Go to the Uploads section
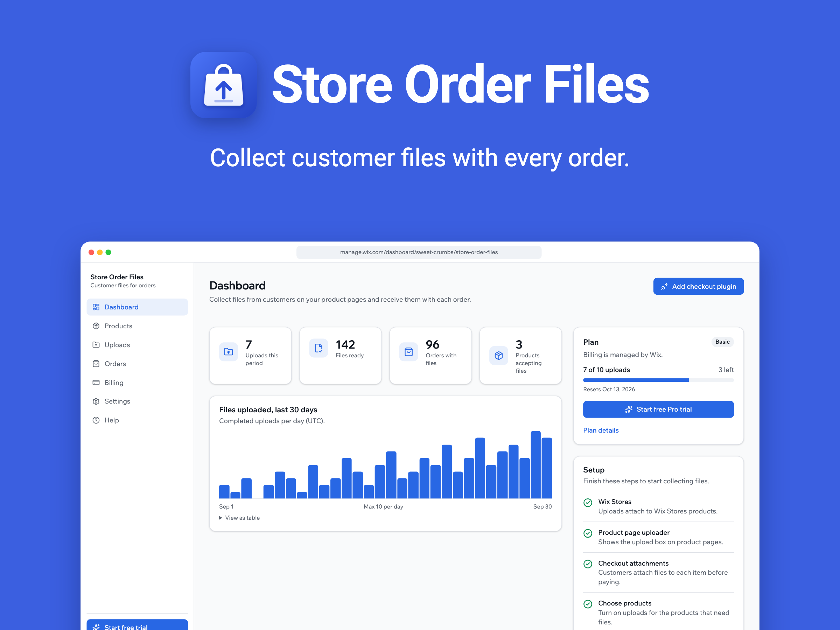Image resolution: width=840 pixels, height=630 pixels. click(x=137, y=345)
